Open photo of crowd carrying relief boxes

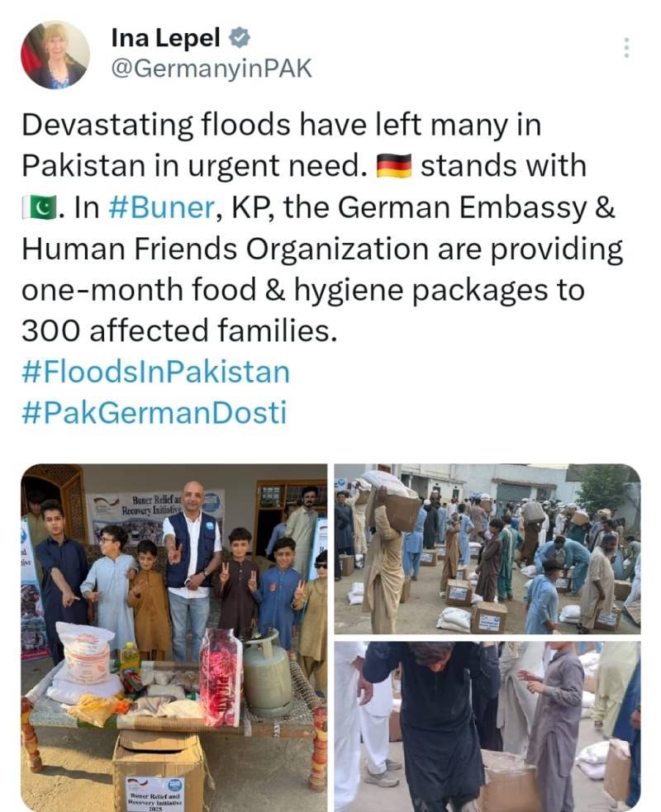[487, 548]
